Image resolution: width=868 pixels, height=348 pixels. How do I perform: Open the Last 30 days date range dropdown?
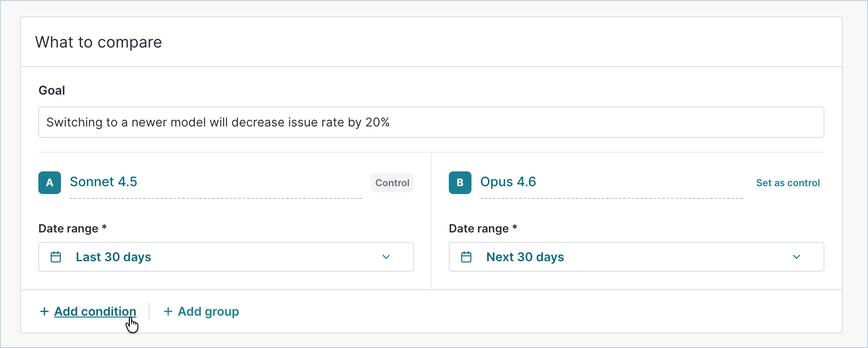click(226, 257)
